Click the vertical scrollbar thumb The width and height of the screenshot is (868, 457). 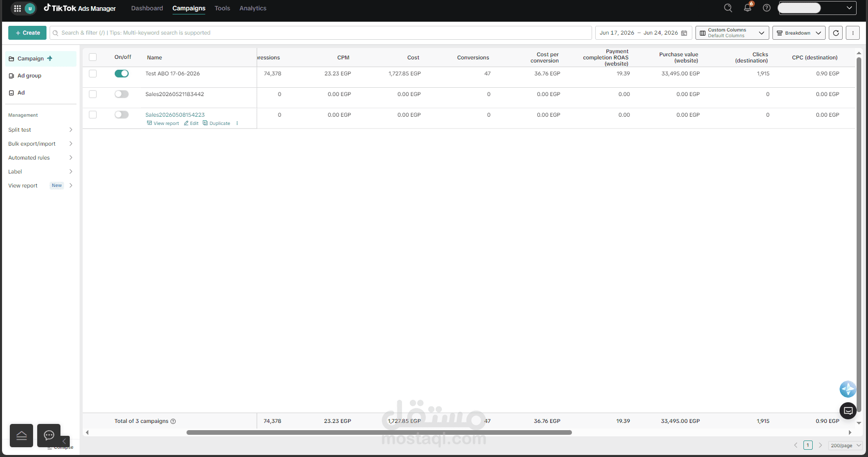(859, 235)
